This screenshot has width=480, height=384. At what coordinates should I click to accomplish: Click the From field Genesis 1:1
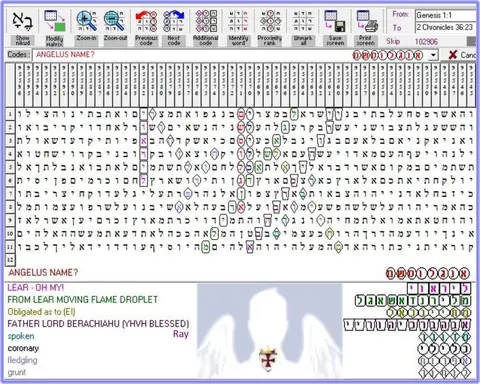click(445, 15)
